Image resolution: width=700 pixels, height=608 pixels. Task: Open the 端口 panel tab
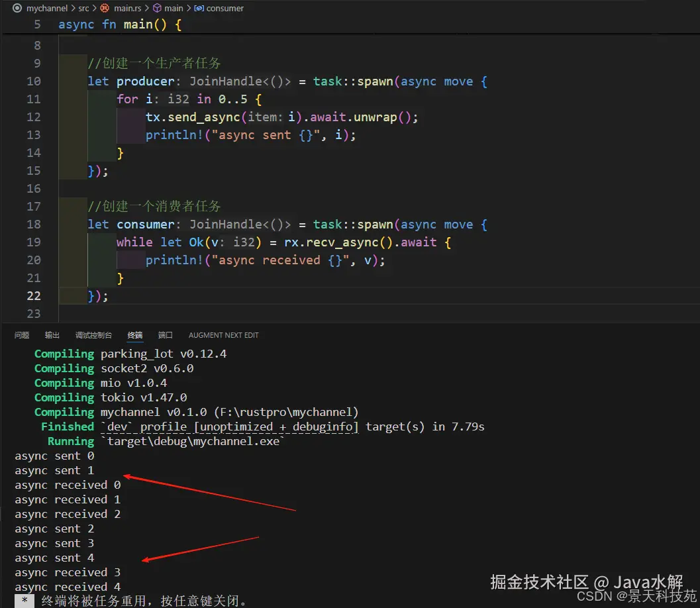point(165,335)
